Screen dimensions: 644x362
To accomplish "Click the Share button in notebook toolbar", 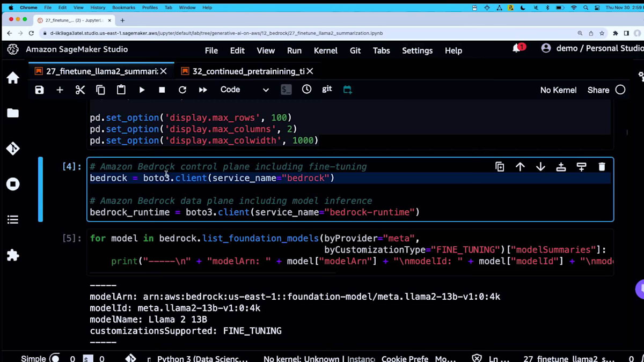I will click(598, 90).
